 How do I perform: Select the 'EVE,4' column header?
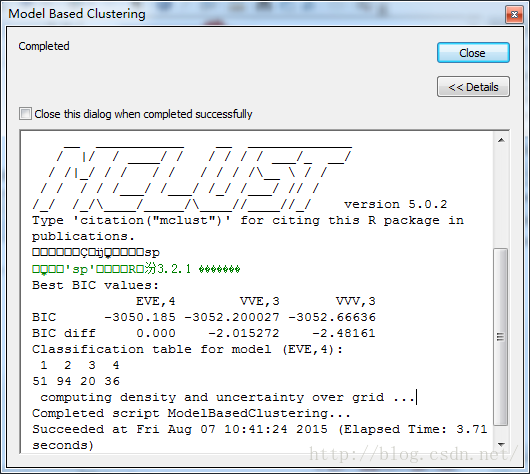pyautogui.click(x=155, y=301)
